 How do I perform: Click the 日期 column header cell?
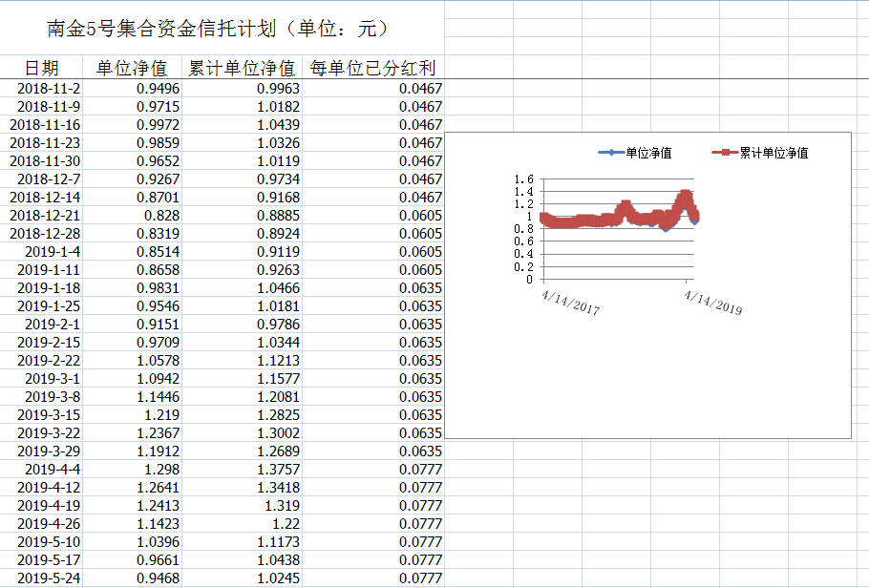pyautogui.click(x=42, y=68)
